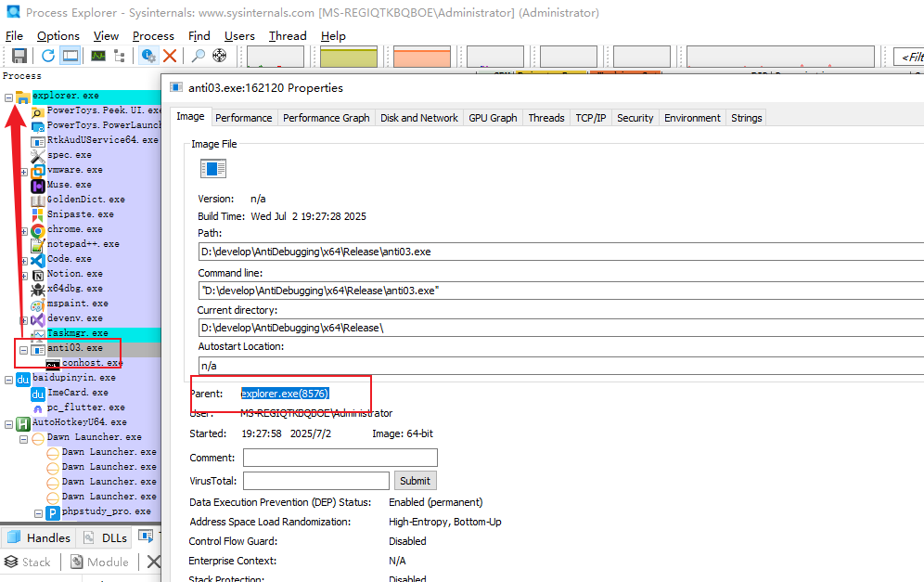Switch to the Threads tab

545,118
